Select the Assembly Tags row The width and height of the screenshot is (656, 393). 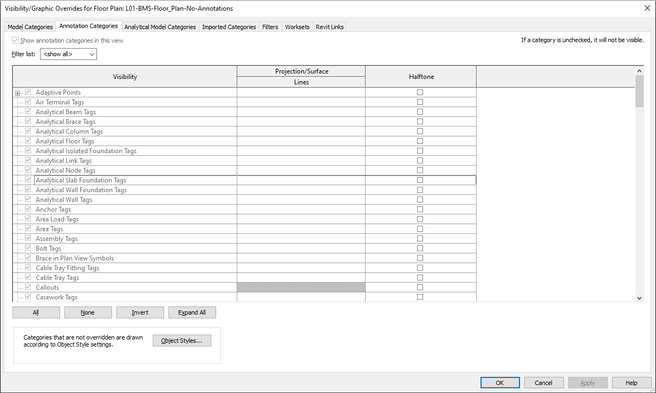pos(244,239)
